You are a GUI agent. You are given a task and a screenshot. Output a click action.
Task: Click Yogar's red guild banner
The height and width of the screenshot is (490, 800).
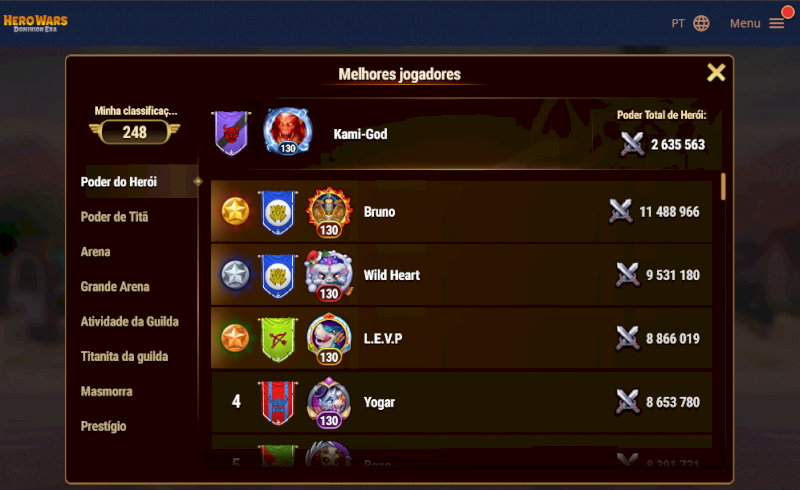pyautogui.click(x=278, y=403)
